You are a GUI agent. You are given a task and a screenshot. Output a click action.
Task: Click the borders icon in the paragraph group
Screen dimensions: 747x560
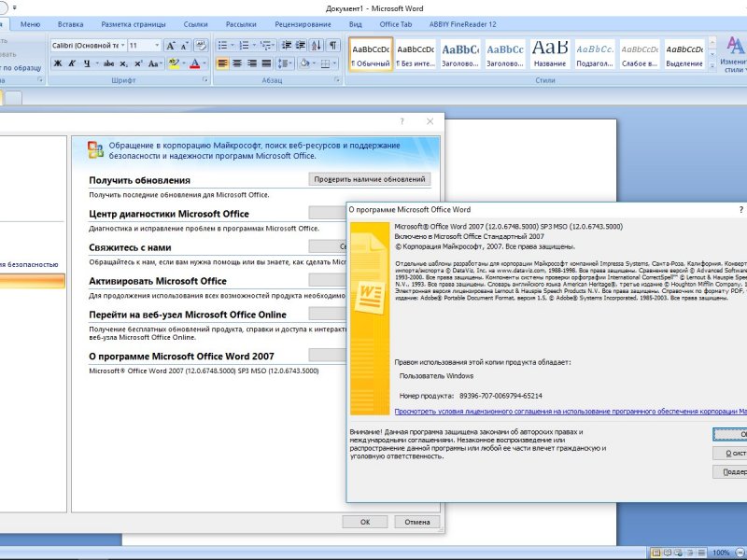(x=325, y=63)
